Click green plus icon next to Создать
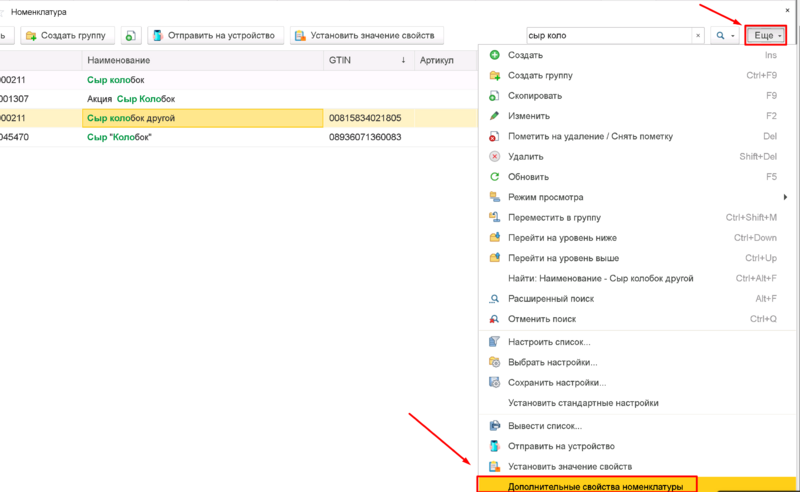 (x=494, y=55)
